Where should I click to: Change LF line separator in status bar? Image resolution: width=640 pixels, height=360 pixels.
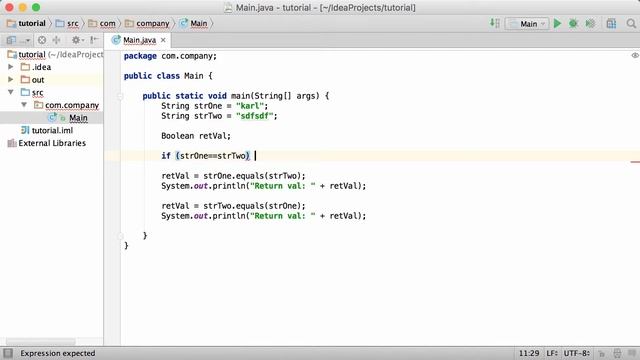[552, 353]
